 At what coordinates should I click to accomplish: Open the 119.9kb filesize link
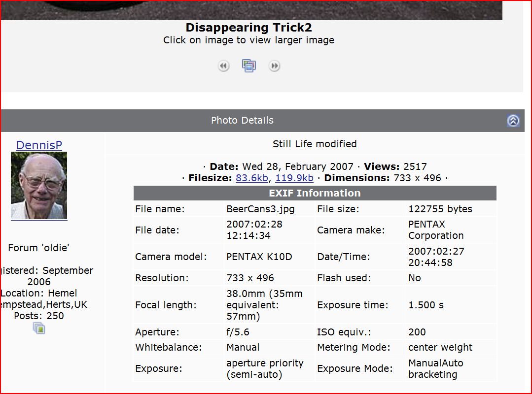coord(294,178)
